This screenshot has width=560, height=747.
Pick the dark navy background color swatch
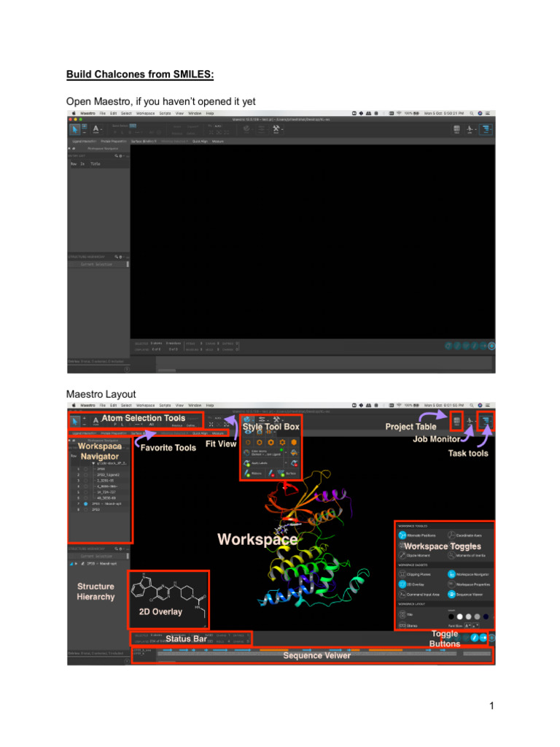[485, 616]
